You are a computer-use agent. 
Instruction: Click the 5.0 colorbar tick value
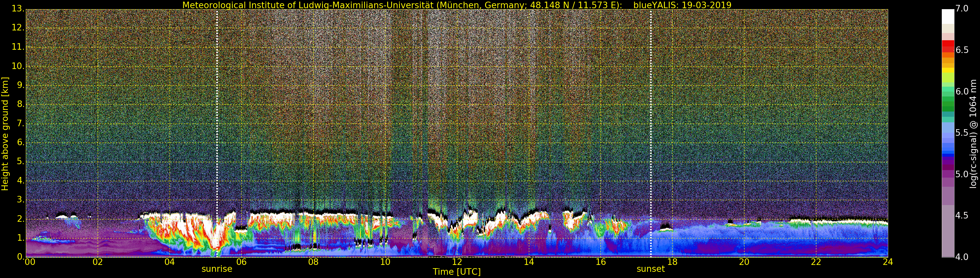pos(962,174)
